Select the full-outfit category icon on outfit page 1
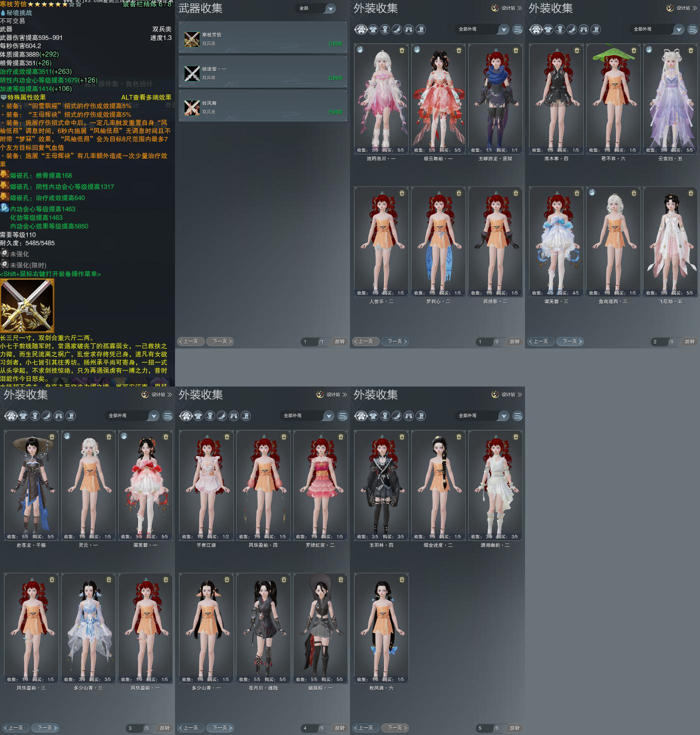The height and width of the screenshot is (735, 700). (x=361, y=29)
